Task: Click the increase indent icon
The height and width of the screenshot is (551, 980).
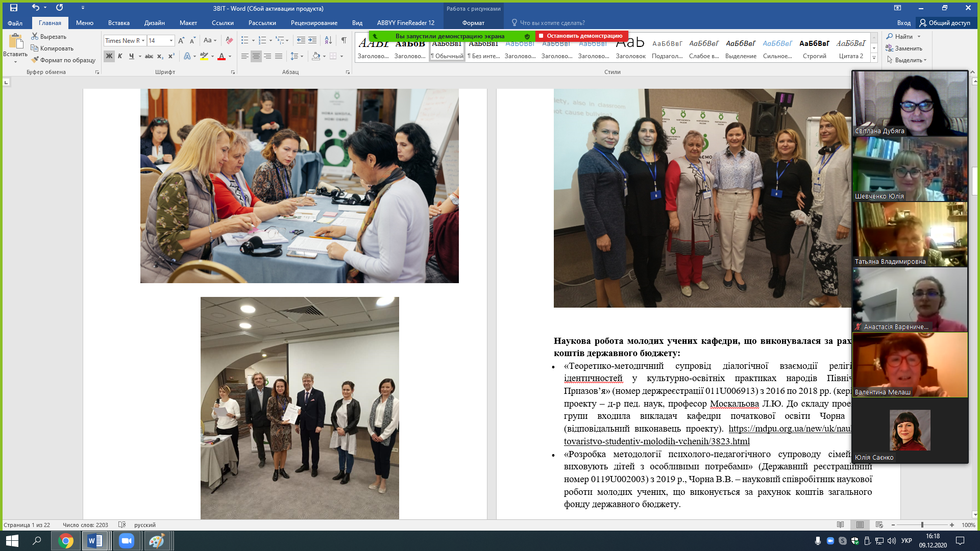Action: [x=312, y=40]
